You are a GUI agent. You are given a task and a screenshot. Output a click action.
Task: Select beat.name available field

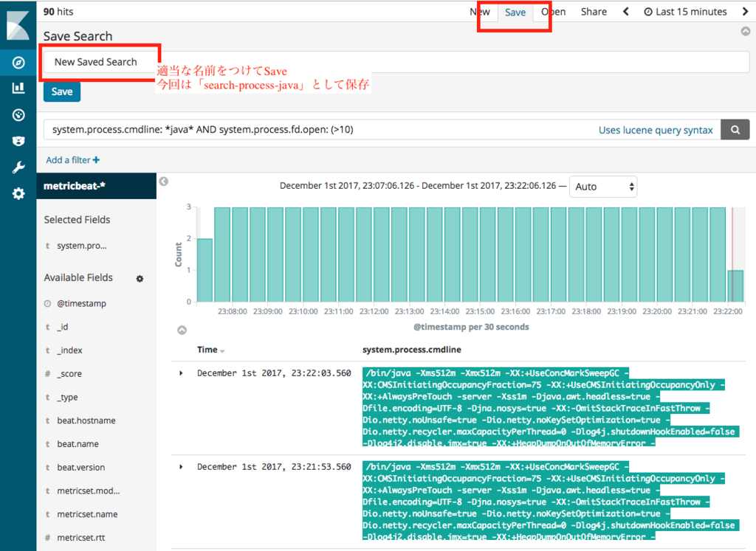(x=78, y=444)
